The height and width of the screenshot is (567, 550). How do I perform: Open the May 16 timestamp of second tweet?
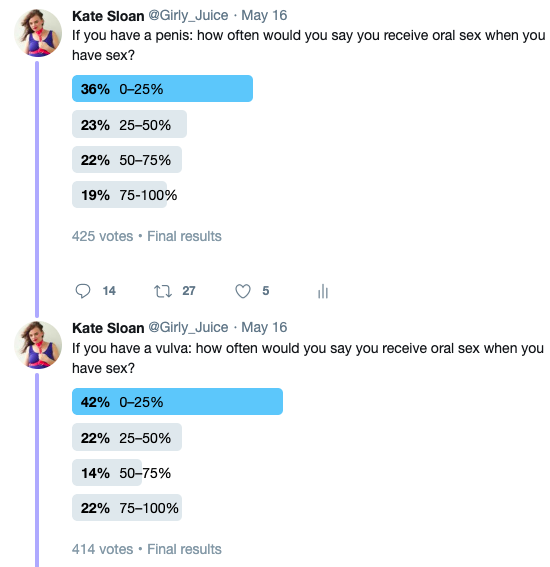(264, 327)
